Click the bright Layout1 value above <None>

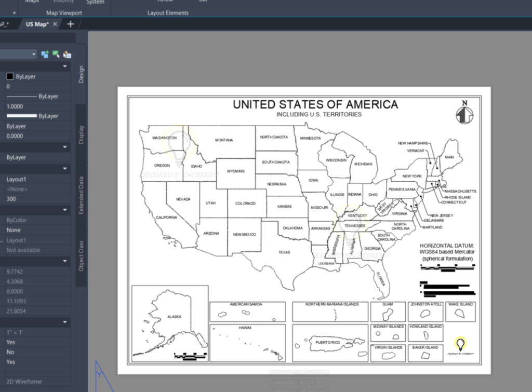pyautogui.click(x=16, y=179)
